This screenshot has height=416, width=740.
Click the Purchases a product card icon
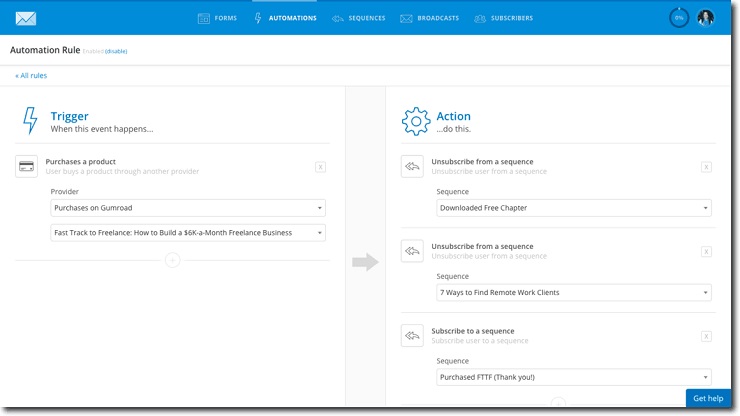click(x=26, y=166)
